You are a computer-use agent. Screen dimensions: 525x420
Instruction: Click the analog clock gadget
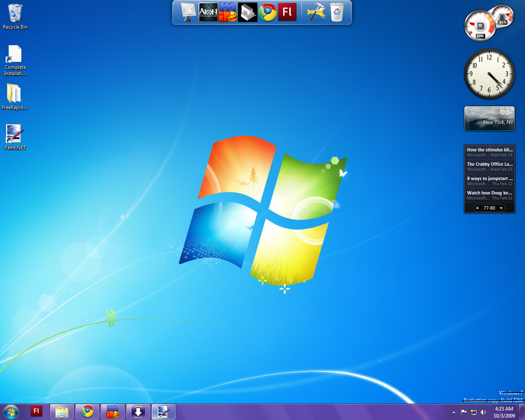coord(489,74)
